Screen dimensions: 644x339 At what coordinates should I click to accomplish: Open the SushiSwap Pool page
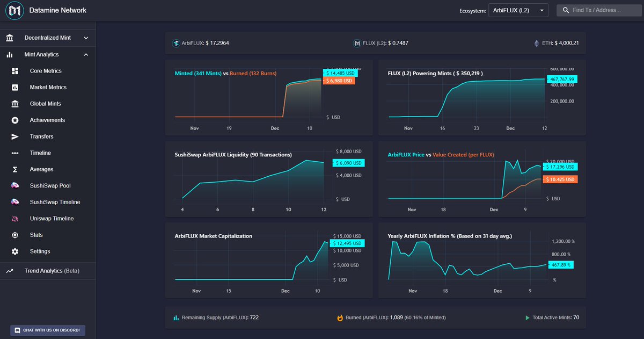tap(50, 186)
